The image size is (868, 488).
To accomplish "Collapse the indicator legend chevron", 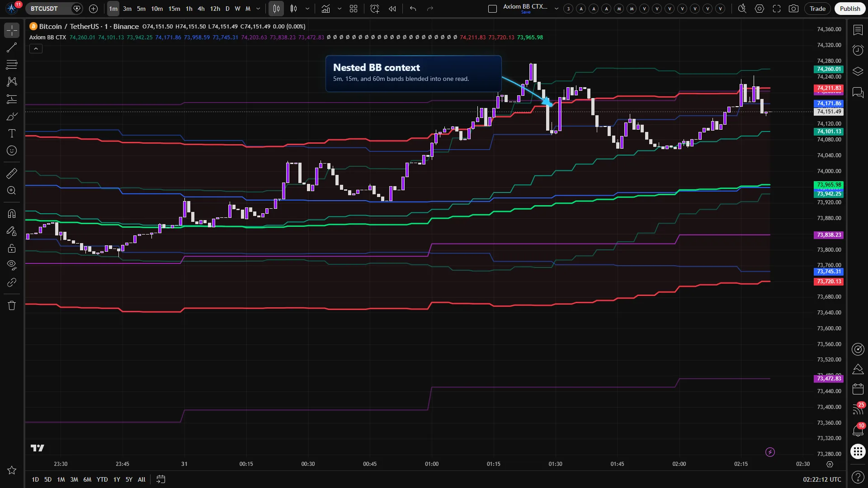I will [36, 49].
